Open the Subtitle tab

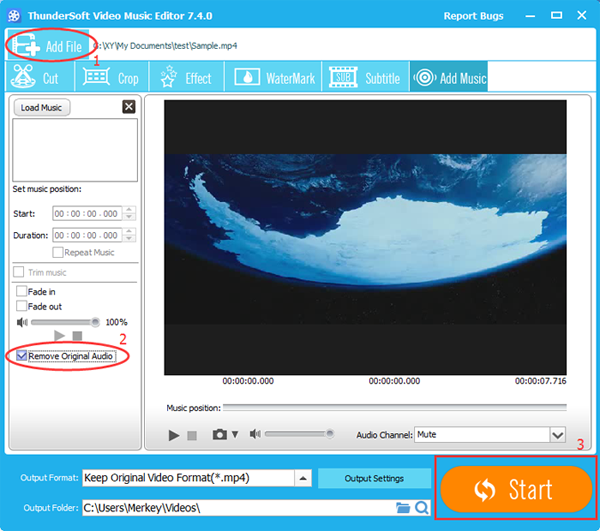pos(368,78)
